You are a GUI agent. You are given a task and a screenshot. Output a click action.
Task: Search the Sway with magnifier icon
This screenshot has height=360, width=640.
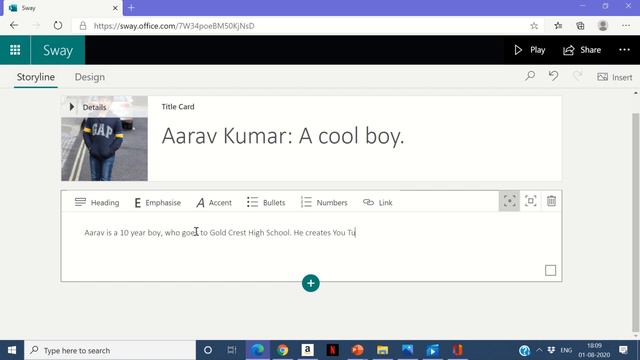530,76
